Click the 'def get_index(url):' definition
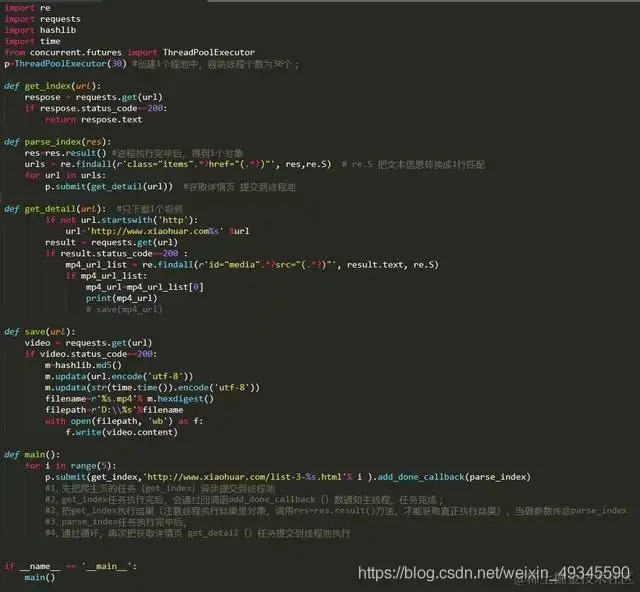 tap(52, 86)
